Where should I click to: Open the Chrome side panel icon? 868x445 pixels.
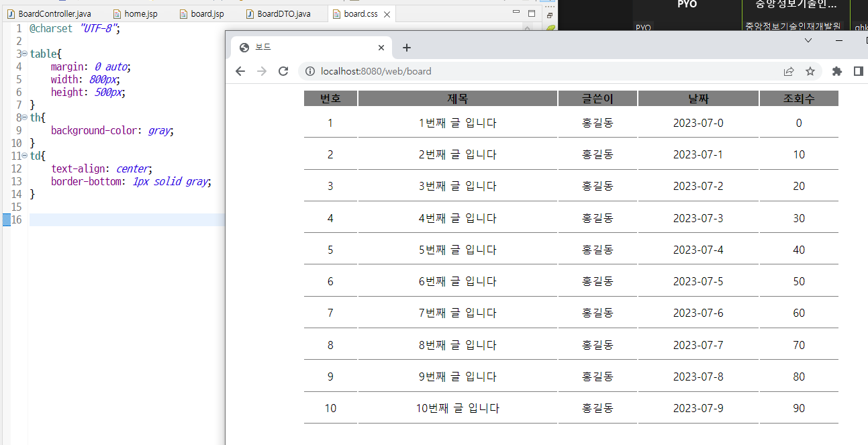click(858, 71)
